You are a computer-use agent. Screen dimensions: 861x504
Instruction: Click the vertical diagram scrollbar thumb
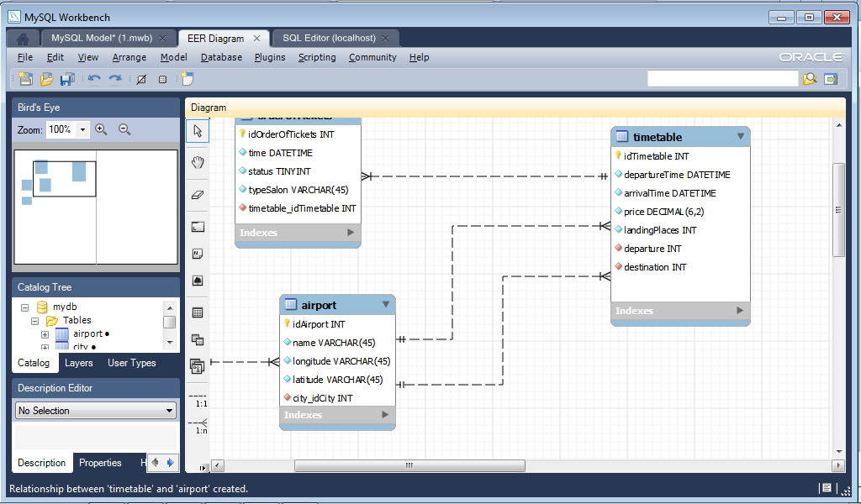coord(838,209)
